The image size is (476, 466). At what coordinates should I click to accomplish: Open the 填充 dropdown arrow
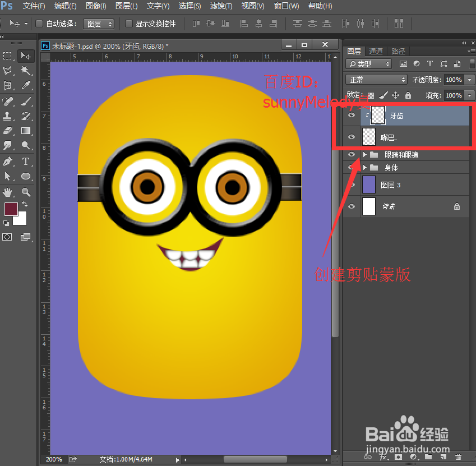coord(470,95)
